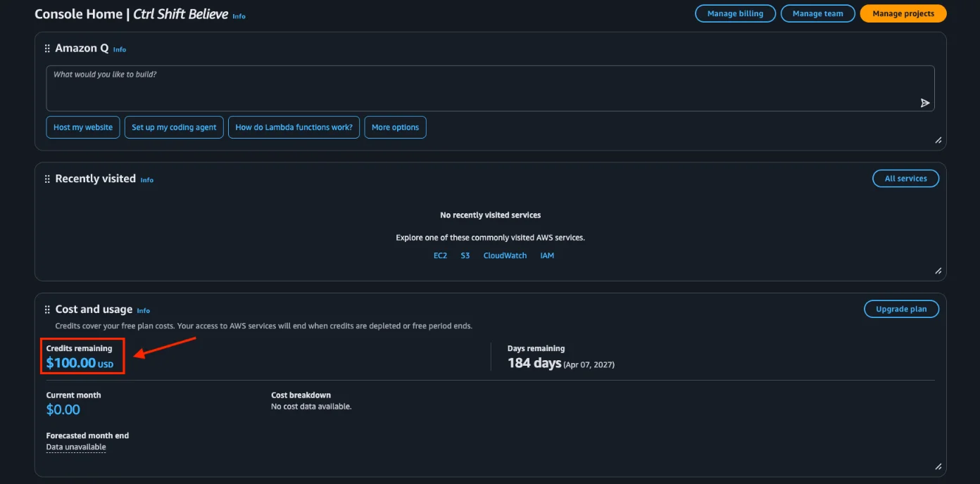Click the Amazon Q widget resize corner icon
Screen dimensions: 980x484
coord(938,140)
